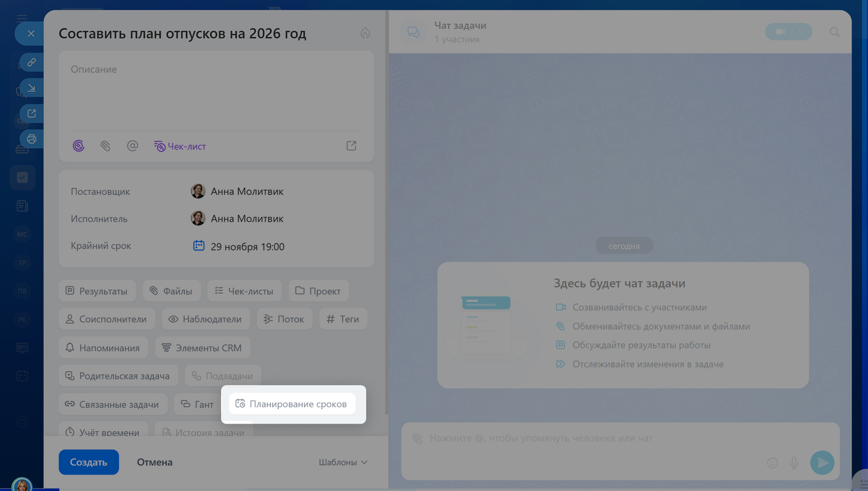
Task: Click the printer icon on side panel
Action: (x=31, y=139)
